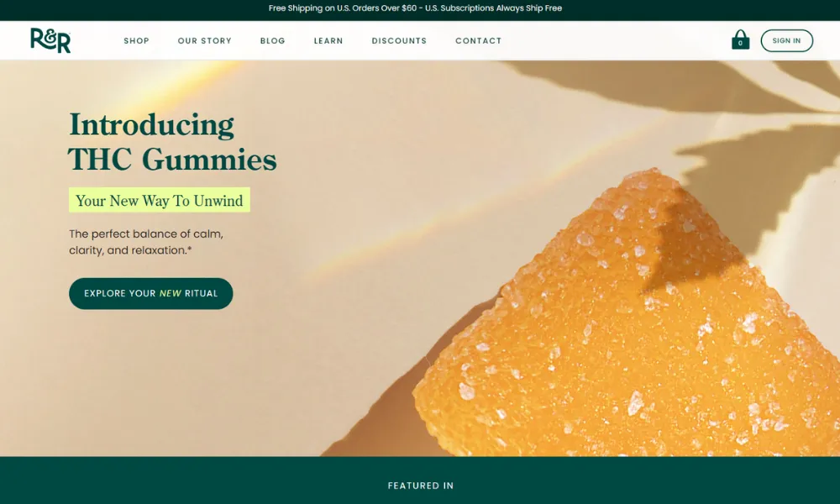840x504 pixels.
Task: Navigate to the Contact page
Action: click(479, 40)
